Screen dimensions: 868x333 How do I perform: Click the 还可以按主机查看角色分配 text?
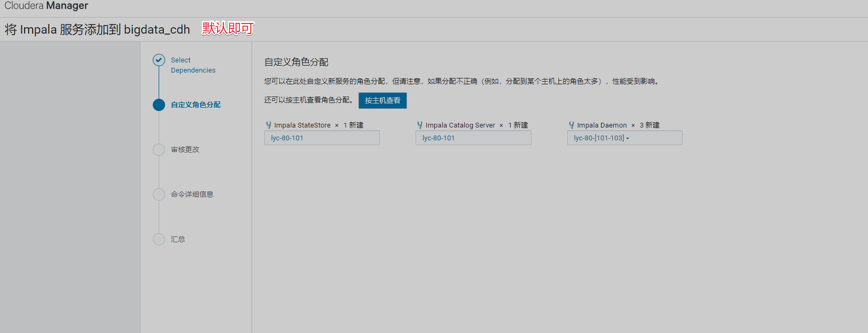(309, 100)
